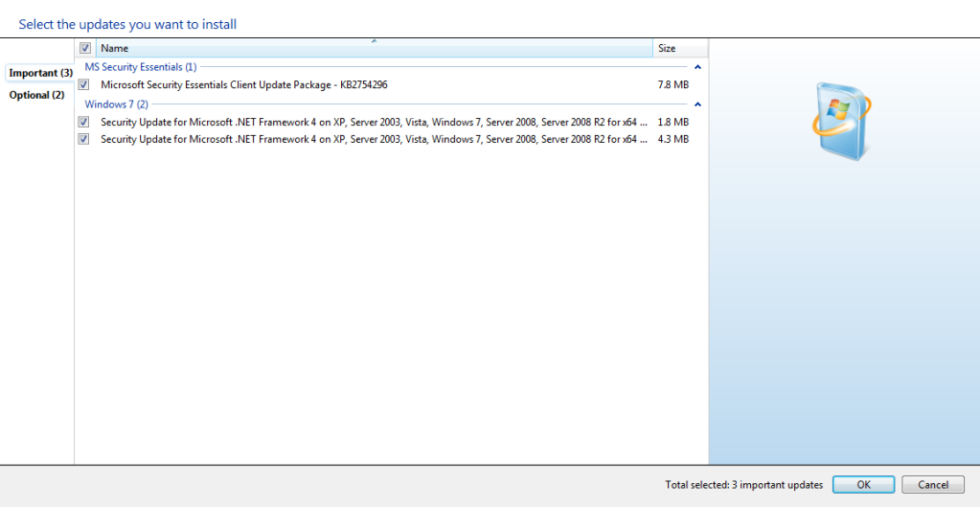The width and height of the screenshot is (980, 507).
Task: Click the 7.8 MB size value
Action: pyautogui.click(x=673, y=84)
